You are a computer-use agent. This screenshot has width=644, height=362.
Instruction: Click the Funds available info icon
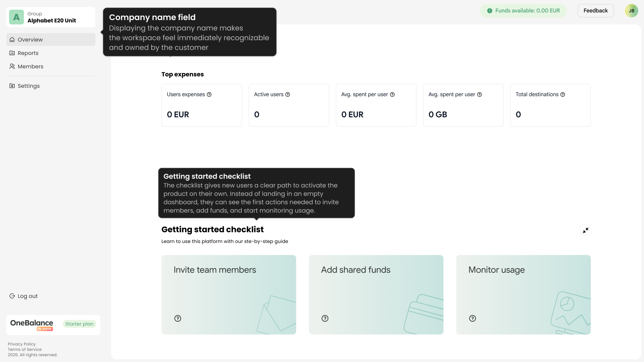coord(490,11)
